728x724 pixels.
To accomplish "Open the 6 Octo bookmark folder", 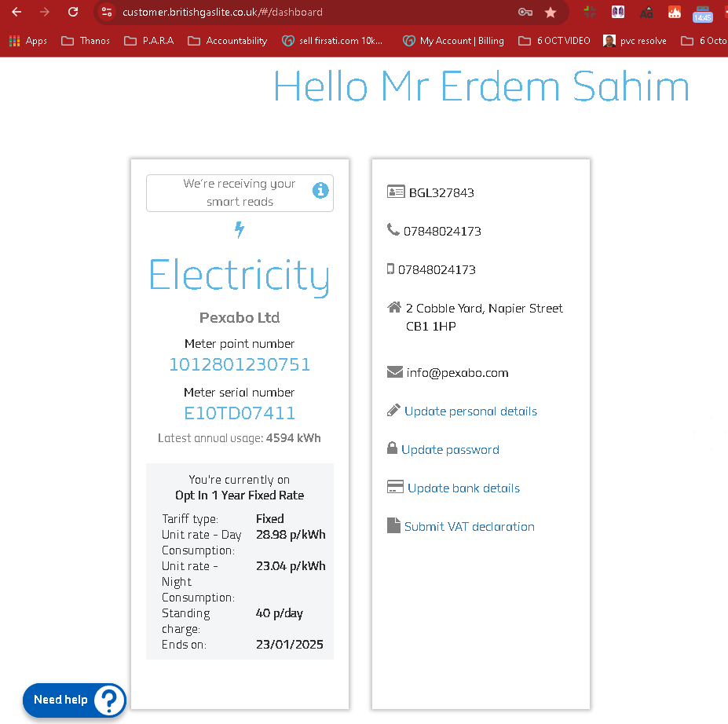I will pyautogui.click(x=704, y=41).
